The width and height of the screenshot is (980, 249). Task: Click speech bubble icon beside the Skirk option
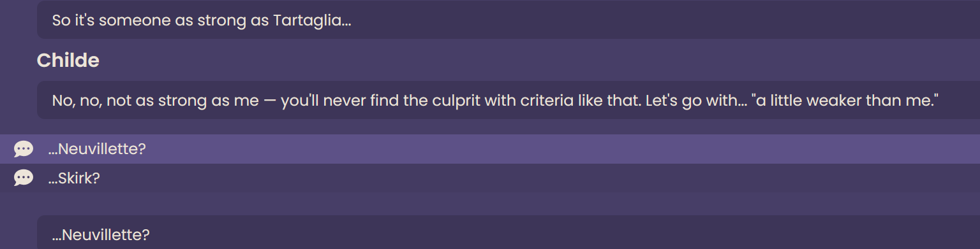(x=24, y=178)
